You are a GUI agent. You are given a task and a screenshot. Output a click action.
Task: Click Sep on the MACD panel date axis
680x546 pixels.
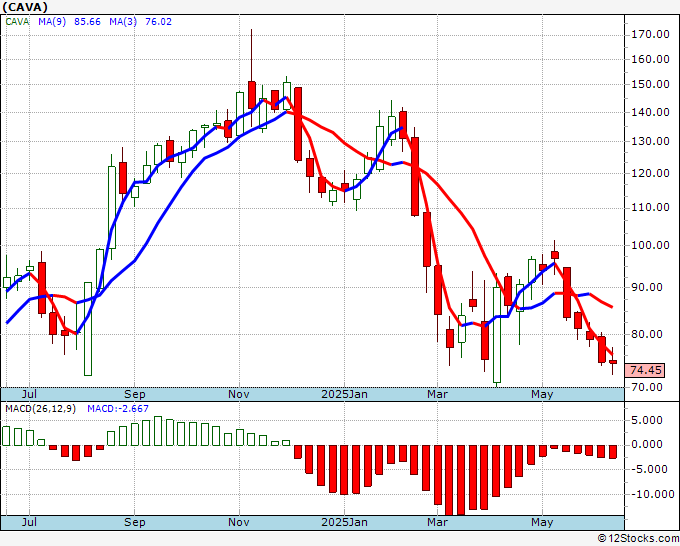[134, 522]
